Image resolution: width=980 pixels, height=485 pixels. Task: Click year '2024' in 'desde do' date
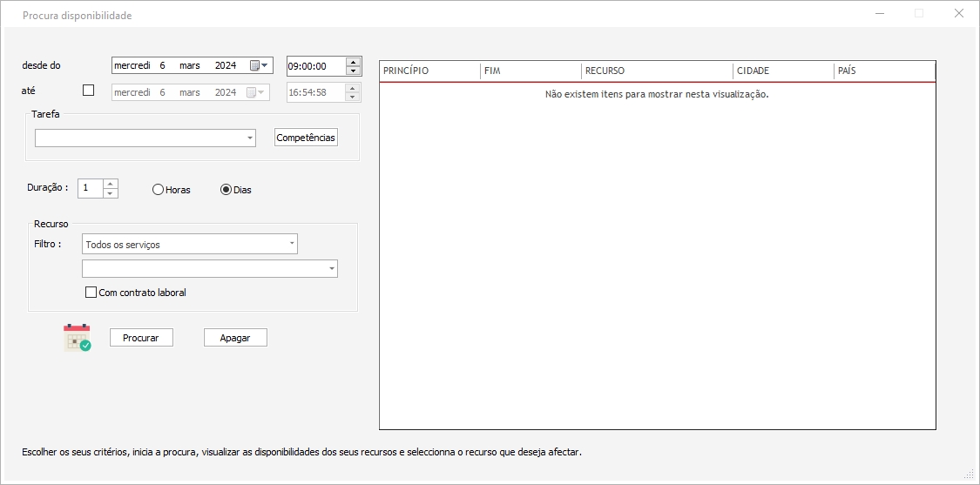[226, 65]
